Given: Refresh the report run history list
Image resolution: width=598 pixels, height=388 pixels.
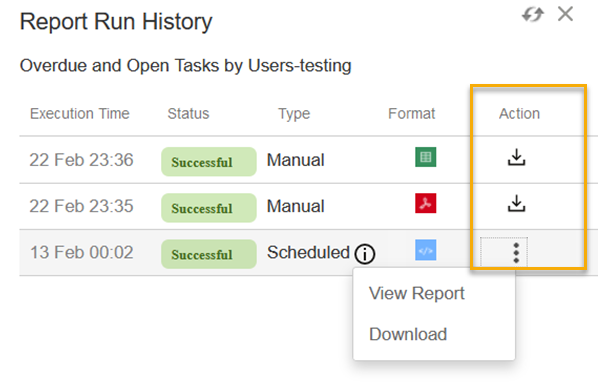Looking at the screenshot, I should tap(532, 15).
